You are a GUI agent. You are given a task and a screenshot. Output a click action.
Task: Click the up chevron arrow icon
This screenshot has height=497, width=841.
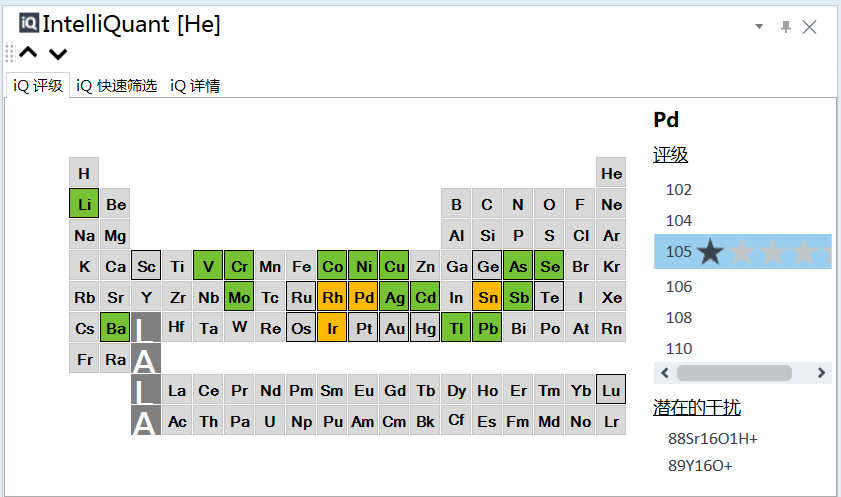(28, 53)
